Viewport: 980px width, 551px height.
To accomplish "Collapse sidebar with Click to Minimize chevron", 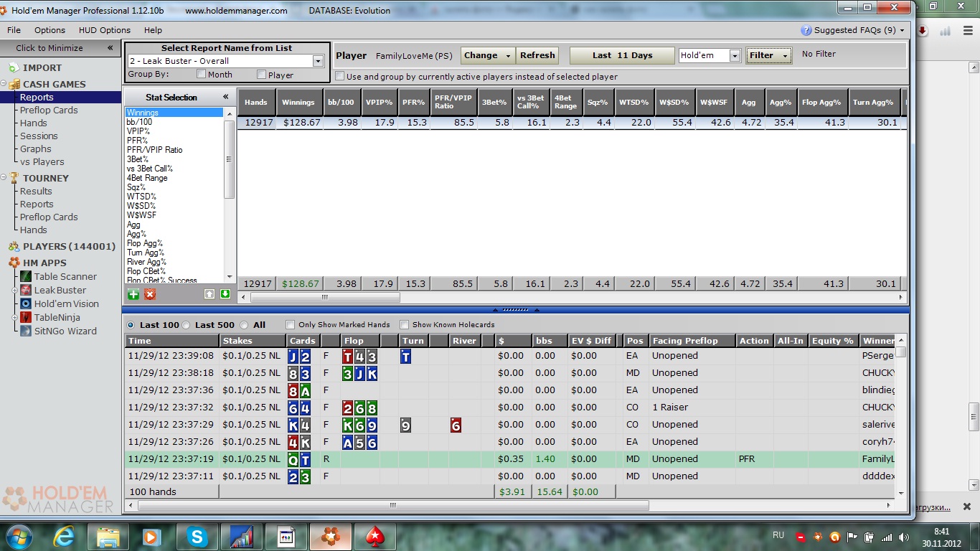I will tap(110, 48).
